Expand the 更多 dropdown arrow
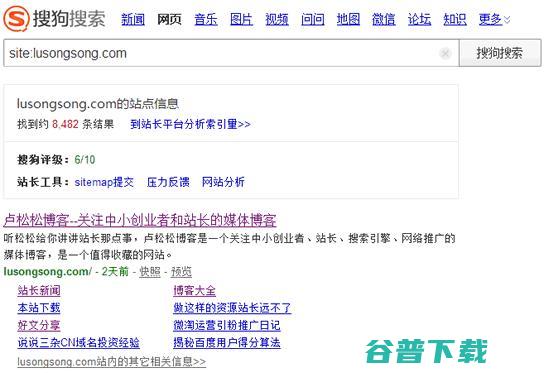Image resolution: width=544 pixels, height=373 pixels. pos(507,20)
